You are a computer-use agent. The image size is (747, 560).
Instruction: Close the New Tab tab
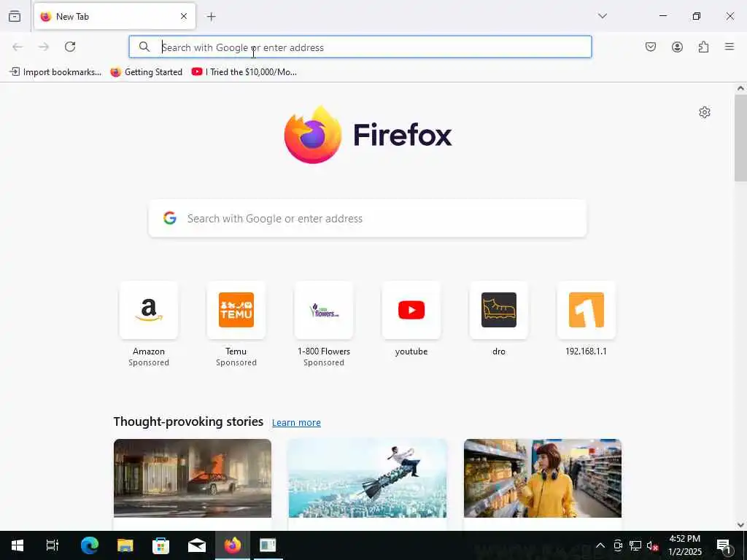point(184,16)
